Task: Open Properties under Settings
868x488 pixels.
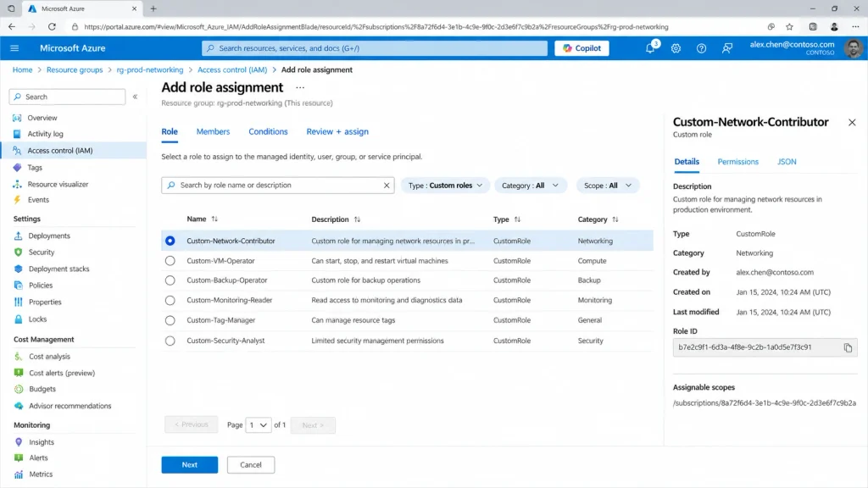Action: tap(45, 302)
